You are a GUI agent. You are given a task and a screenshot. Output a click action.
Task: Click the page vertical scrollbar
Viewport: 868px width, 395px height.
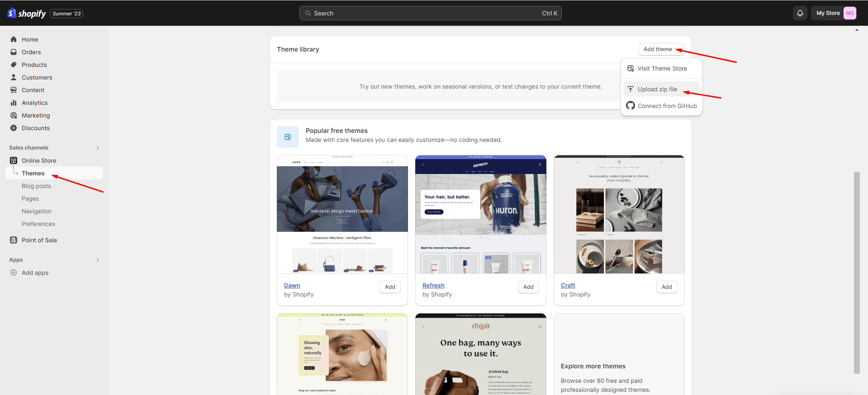857,273
